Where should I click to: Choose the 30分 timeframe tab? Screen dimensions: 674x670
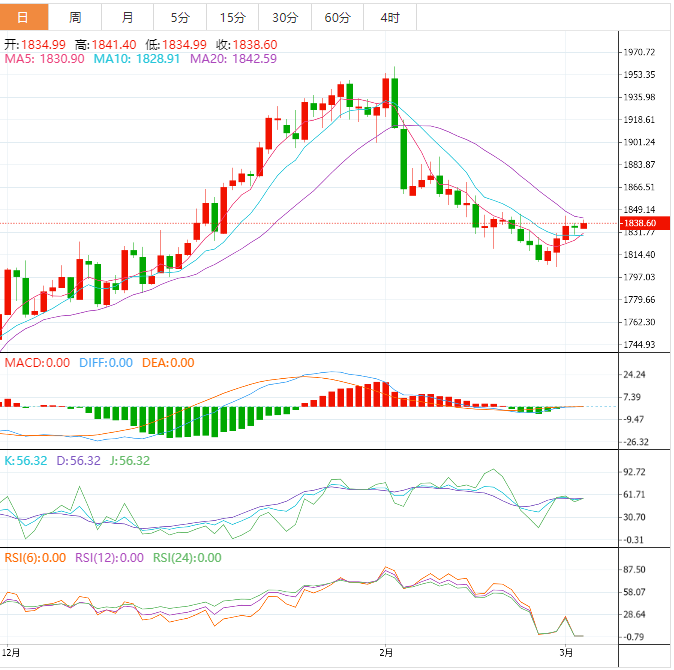(x=284, y=17)
